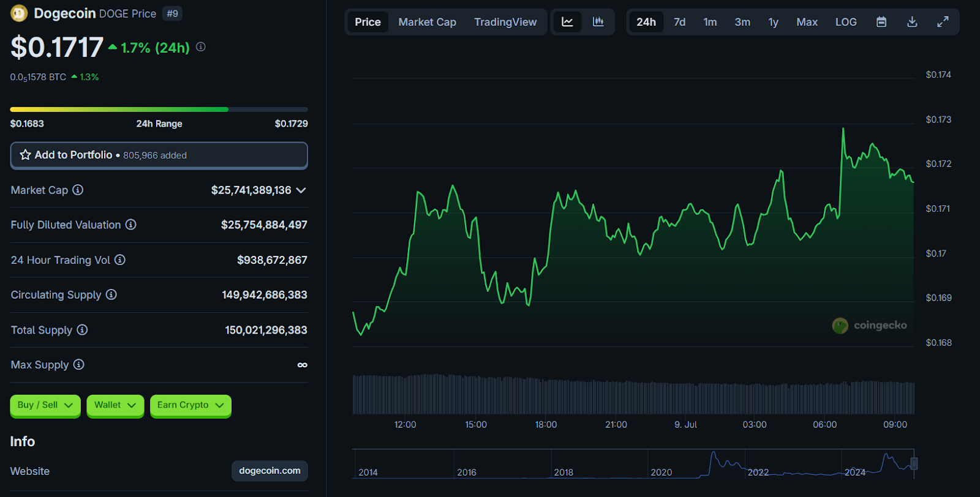Click the star icon in Add to Portfolio
The width and height of the screenshot is (980, 497).
25,155
